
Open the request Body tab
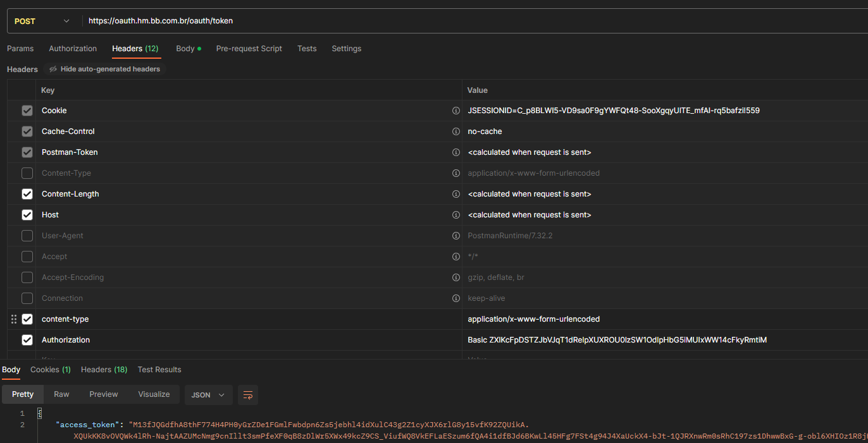[189, 49]
